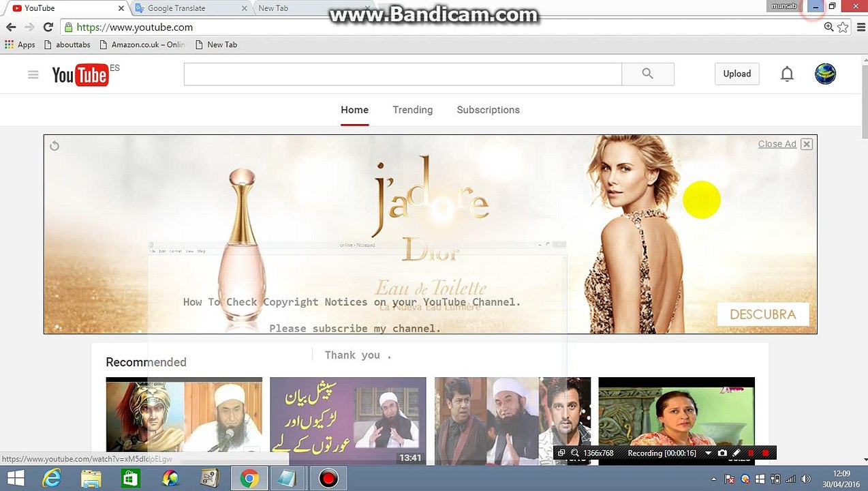This screenshot has width=868, height=491.
Task: Launch Internet Explorer from taskbar
Action: 52,479
